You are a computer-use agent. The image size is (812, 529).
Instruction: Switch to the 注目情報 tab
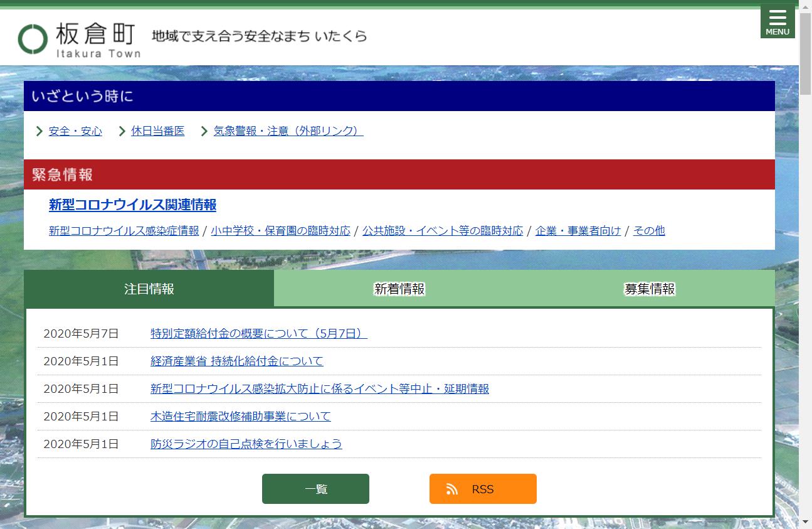coord(149,289)
